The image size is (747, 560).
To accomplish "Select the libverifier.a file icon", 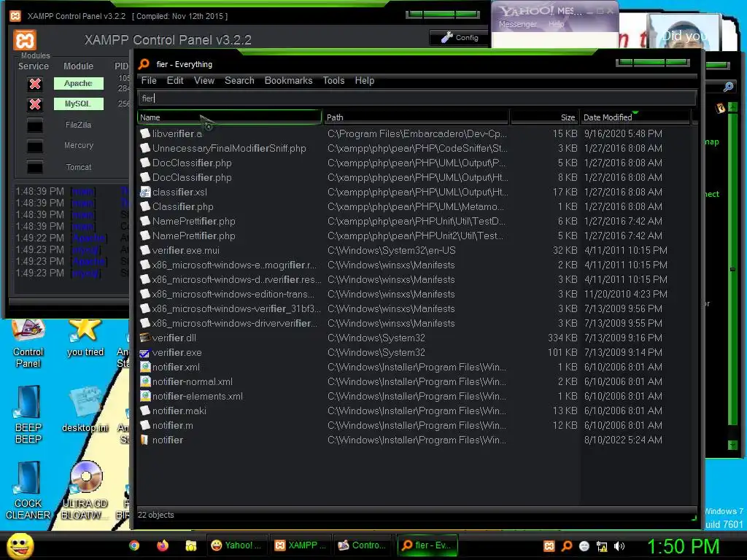I will pos(145,133).
